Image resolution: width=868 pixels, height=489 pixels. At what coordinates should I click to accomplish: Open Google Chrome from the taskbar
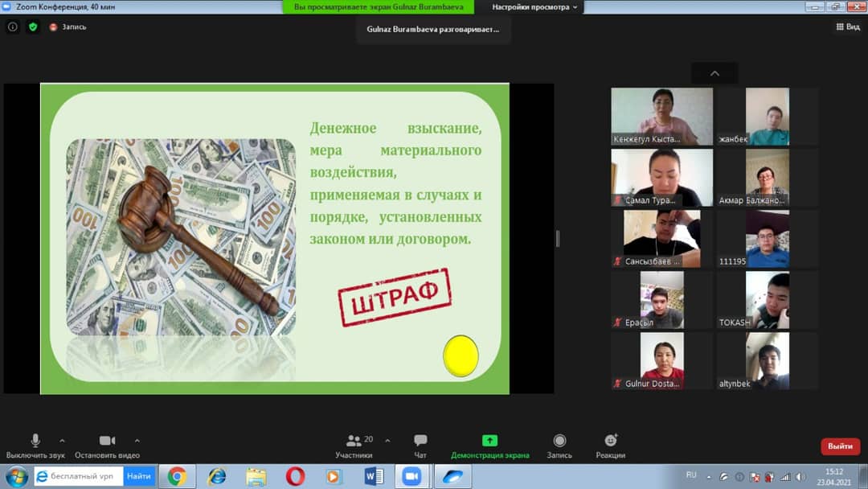pos(177,476)
